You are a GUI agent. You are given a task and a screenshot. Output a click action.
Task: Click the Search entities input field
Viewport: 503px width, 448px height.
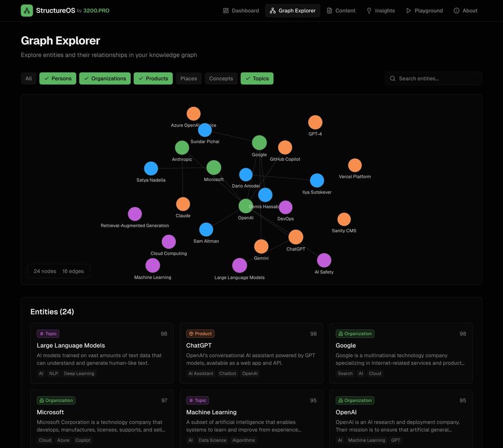click(434, 78)
